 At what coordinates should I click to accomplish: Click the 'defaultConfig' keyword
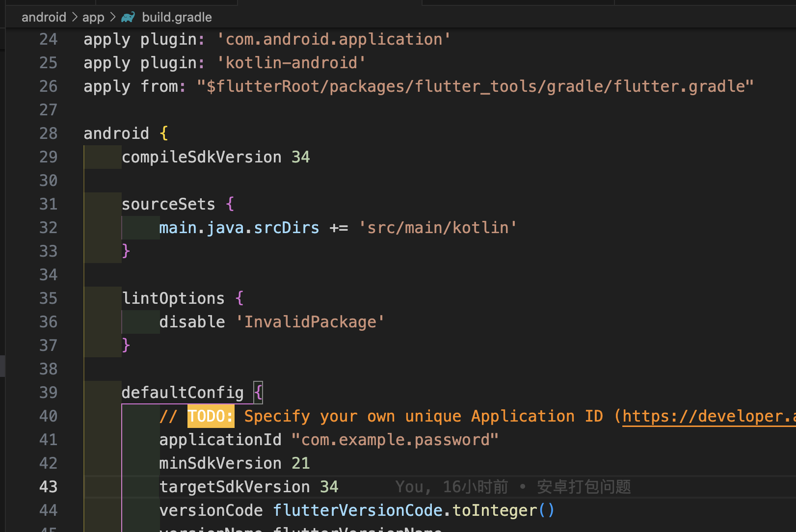point(183,393)
